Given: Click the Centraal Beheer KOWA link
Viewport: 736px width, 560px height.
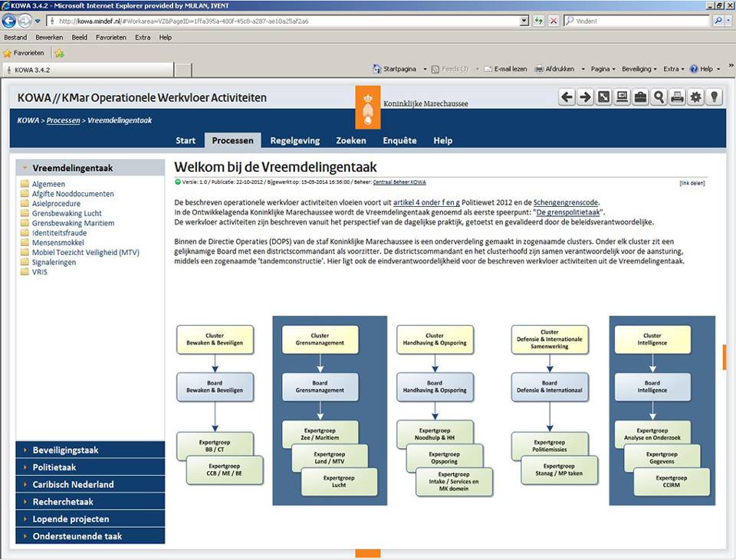Looking at the screenshot, I should click(x=399, y=182).
